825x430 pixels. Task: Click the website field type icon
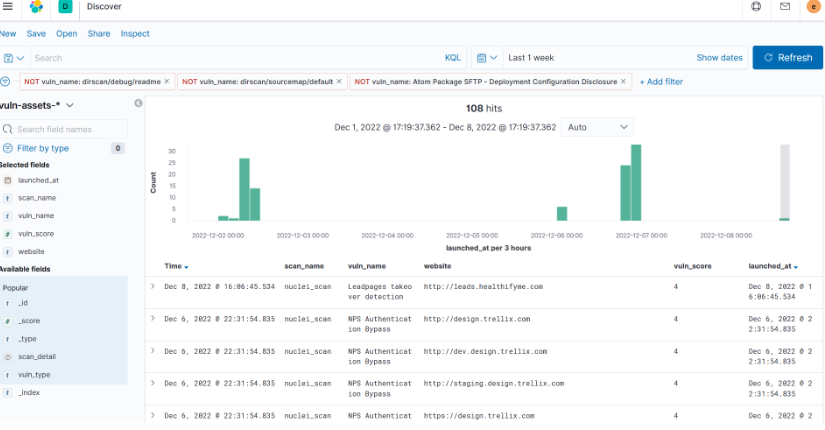click(7, 252)
